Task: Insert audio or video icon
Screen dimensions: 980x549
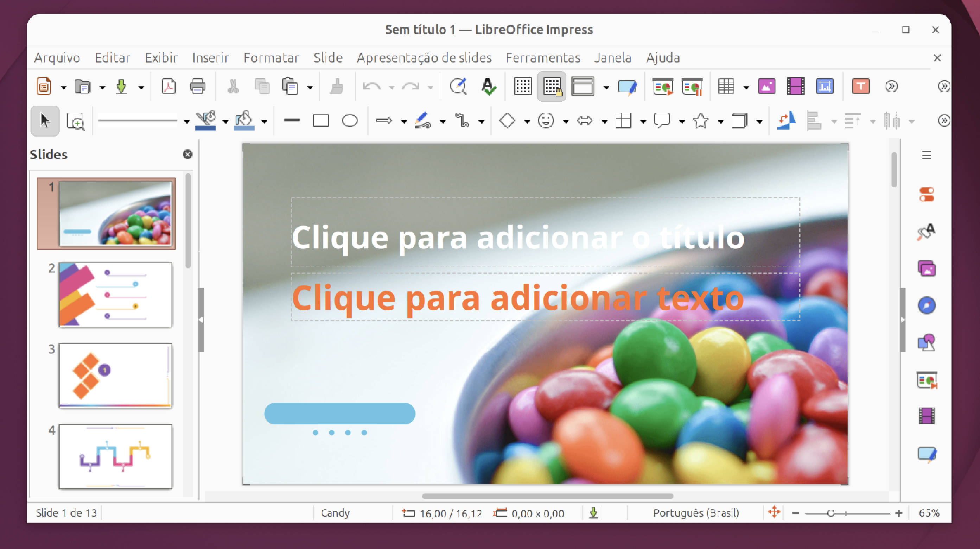Action: [x=795, y=87]
